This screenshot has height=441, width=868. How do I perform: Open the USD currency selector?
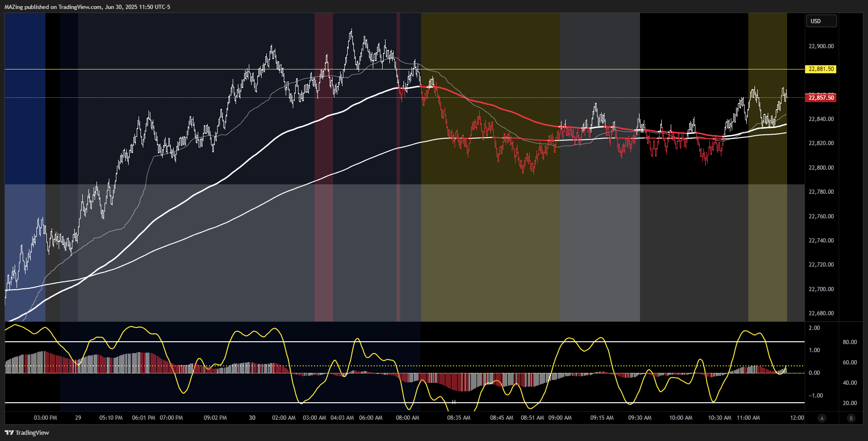point(821,21)
